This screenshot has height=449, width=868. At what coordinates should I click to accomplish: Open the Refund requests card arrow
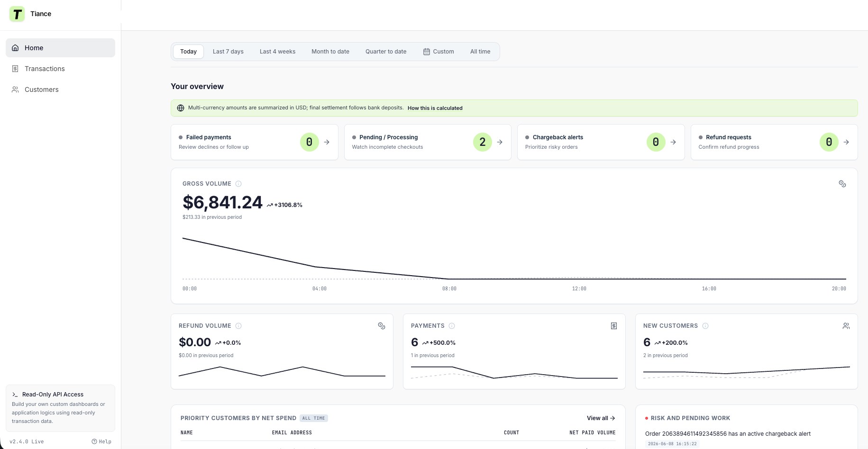(x=846, y=142)
